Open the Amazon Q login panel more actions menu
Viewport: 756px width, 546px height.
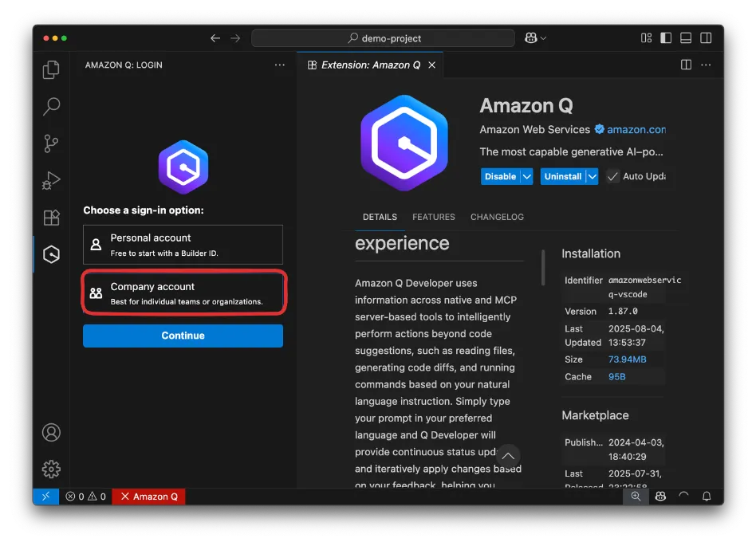click(279, 65)
